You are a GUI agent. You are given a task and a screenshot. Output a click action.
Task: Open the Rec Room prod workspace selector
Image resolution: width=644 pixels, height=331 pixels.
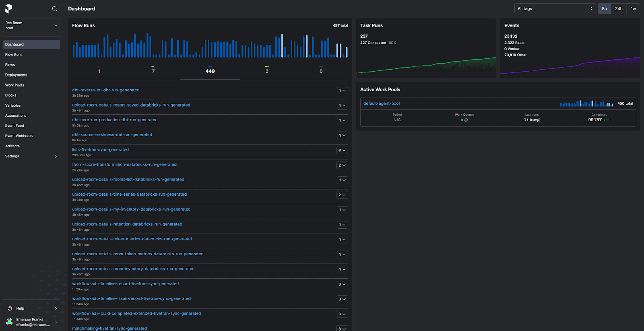[31, 25]
